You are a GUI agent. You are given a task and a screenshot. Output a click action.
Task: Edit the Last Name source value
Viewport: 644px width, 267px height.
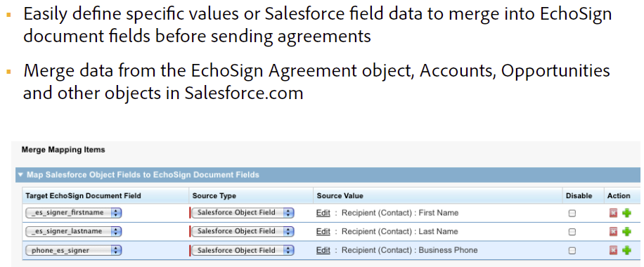(323, 231)
